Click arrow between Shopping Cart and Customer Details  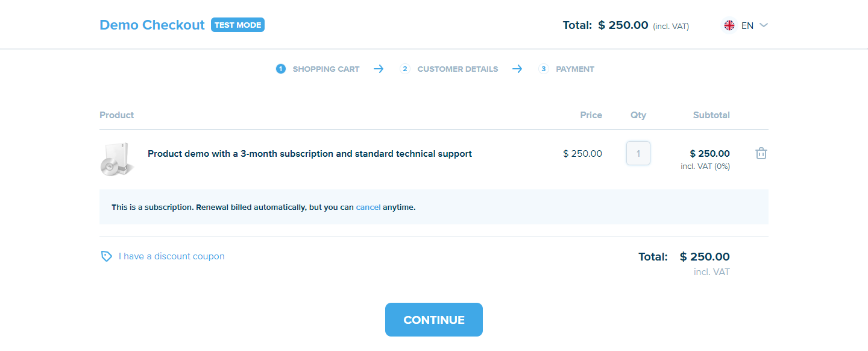379,69
